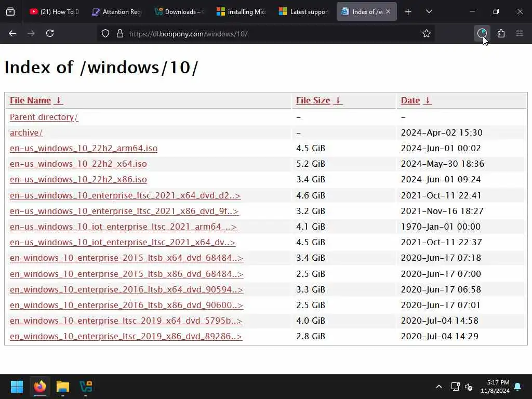This screenshot has width=532, height=399.
Task: Click the forward navigation arrow
Action: (x=31, y=34)
